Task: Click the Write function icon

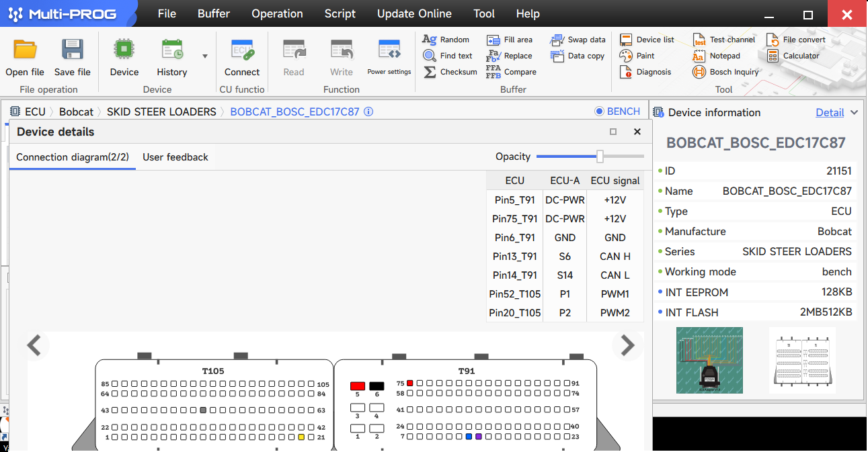Action: pos(342,50)
